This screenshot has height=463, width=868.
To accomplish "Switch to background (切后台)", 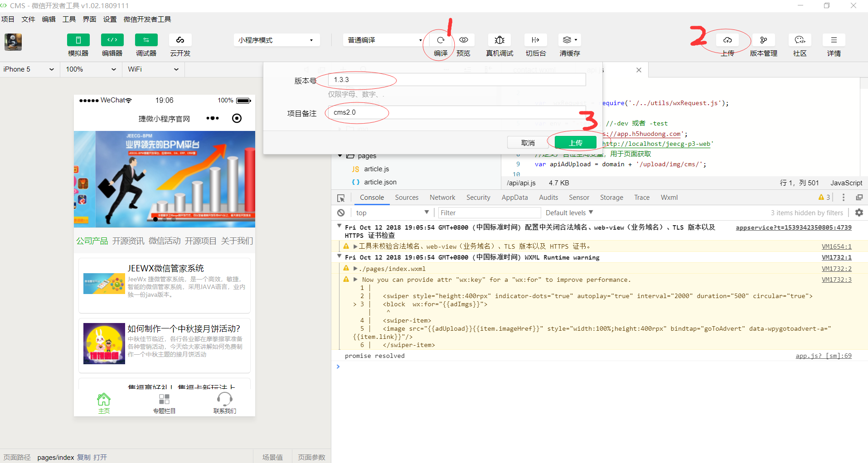I will tap(536, 40).
